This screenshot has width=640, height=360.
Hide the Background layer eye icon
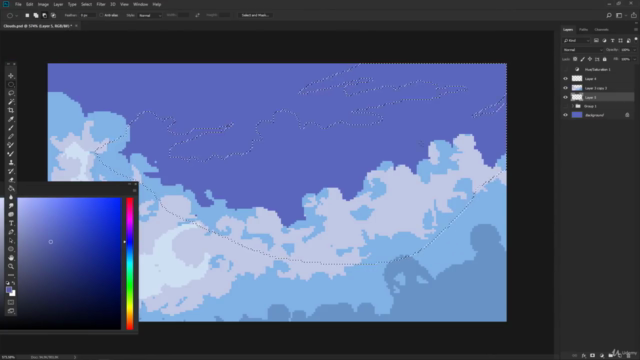(565, 115)
